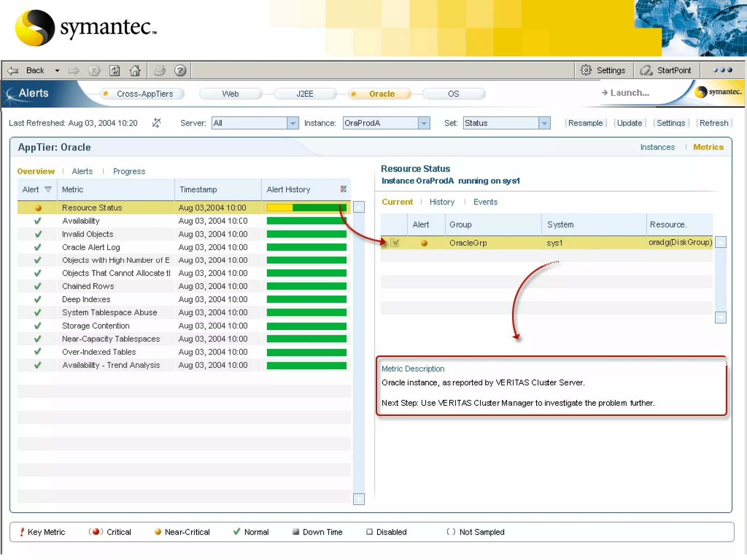
Task: Click the Resample link
Action: [x=585, y=123]
